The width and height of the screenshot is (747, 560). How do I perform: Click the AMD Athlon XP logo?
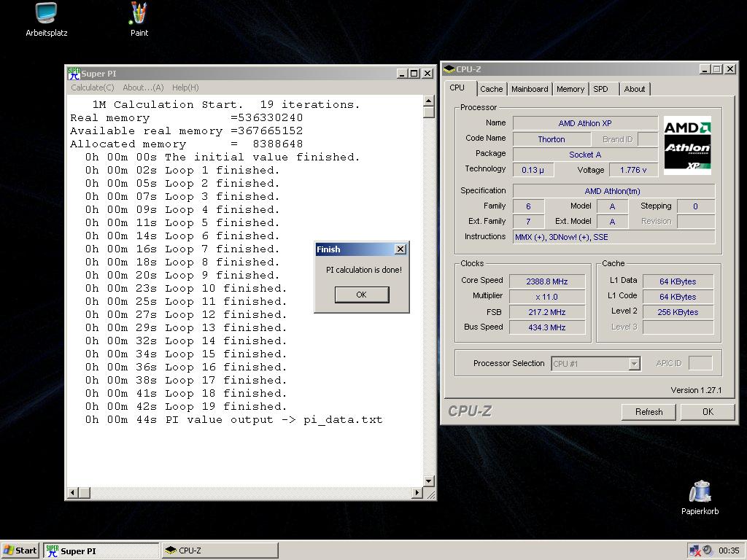687,146
